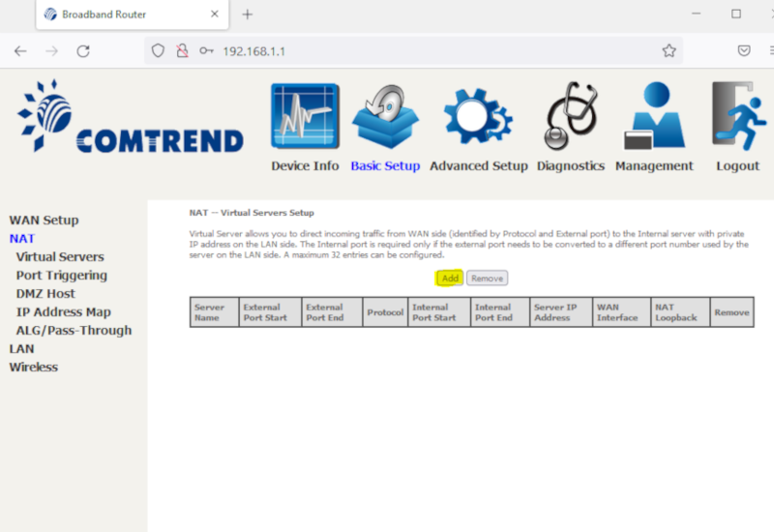Open IP Address Map sidebar item
Screen dimensions: 774x532
(63, 312)
